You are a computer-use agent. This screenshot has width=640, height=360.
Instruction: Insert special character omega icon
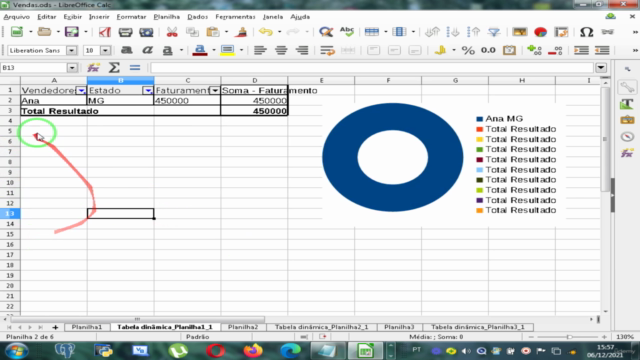[x=586, y=32]
